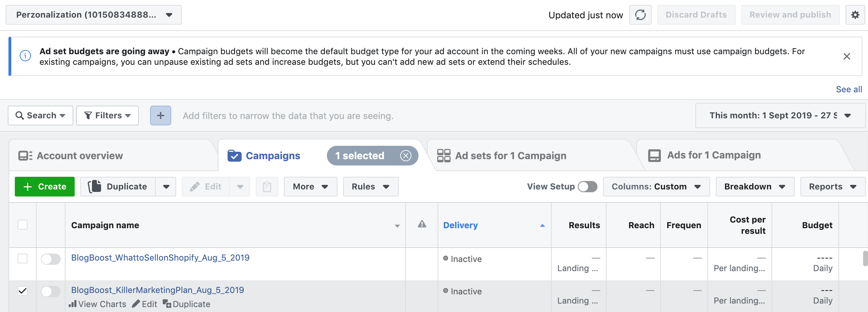Open the Campaign name column dropdown arrow
Viewport: 868px width, 312px height.
pos(397,226)
